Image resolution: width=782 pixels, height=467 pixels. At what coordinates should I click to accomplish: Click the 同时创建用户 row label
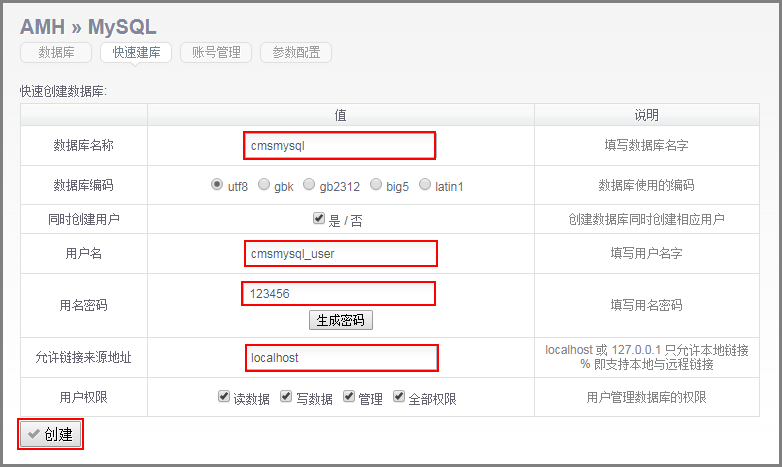(84, 219)
